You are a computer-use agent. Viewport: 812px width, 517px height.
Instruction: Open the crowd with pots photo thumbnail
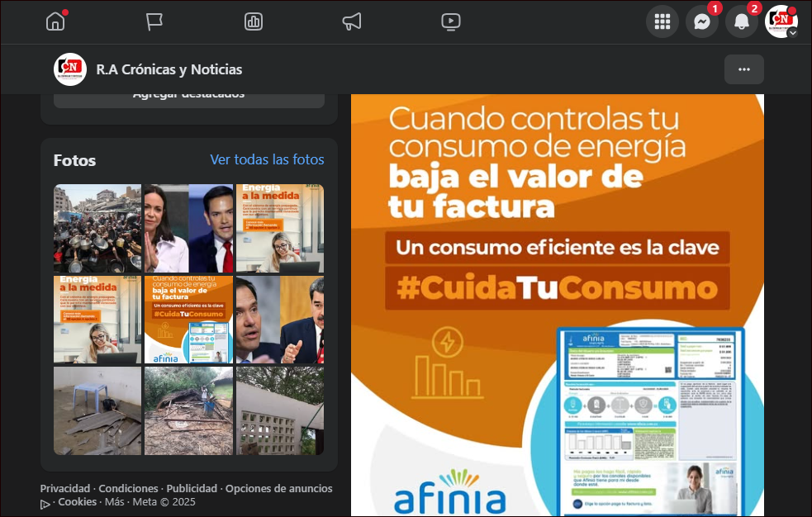[97, 228]
